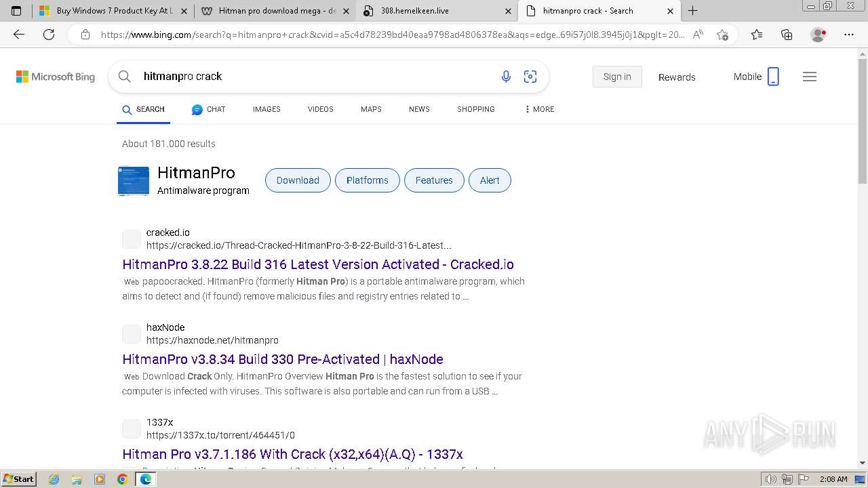868x488 pixels.
Task: Open the tab actions menu icon
Action: (x=16, y=11)
